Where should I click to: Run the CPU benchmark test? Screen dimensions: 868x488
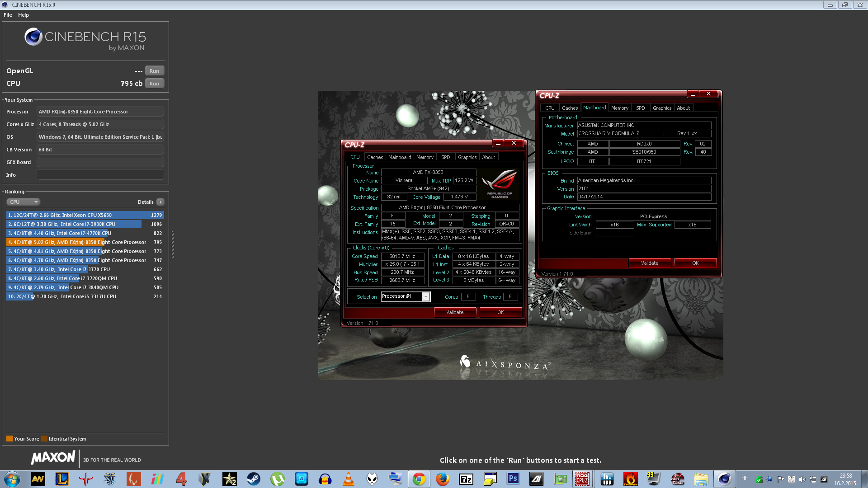[x=154, y=84]
